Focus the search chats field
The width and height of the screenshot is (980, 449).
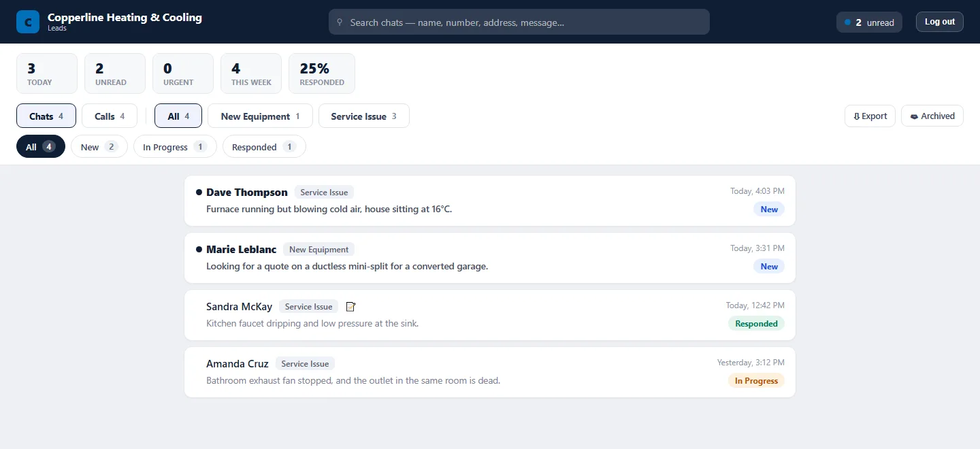pyautogui.click(x=519, y=22)
